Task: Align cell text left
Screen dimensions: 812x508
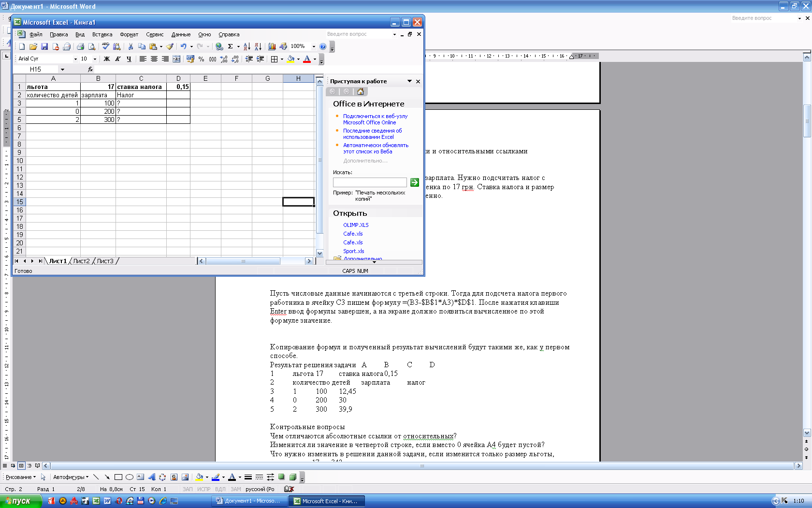Action: [x=143, y=59]
